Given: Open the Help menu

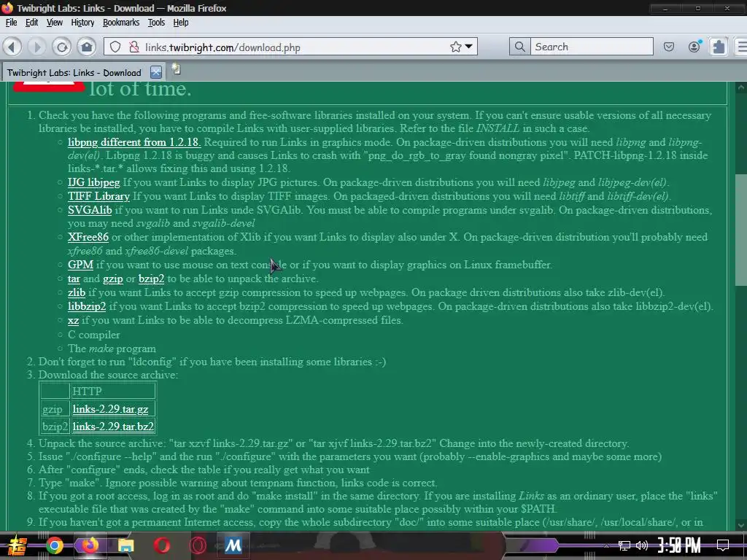Looking at the screenshot, I should click(x=181, y=23).
